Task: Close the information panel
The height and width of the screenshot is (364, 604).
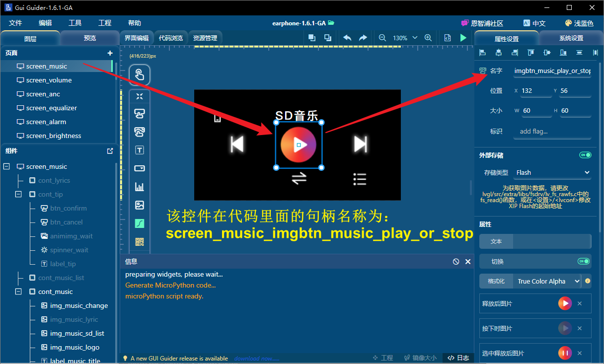Action: click(467, 262)
